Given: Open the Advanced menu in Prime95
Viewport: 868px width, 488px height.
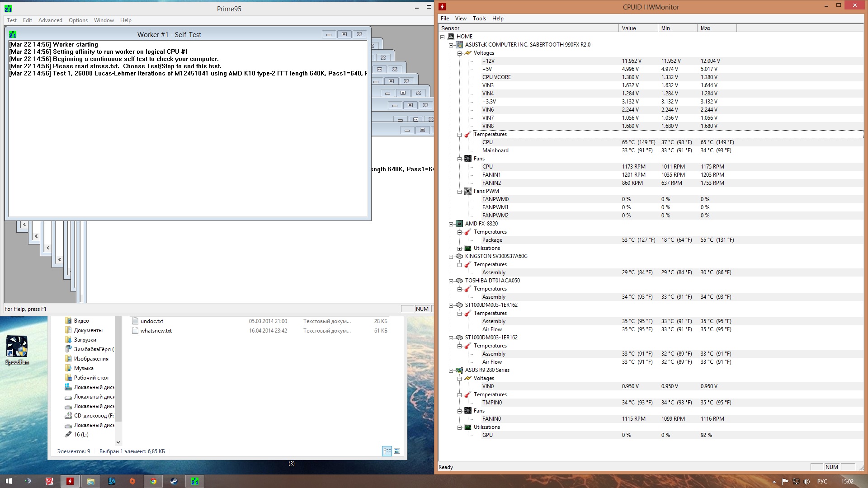Looking at the screenshot, I should (x=50, y=20).
